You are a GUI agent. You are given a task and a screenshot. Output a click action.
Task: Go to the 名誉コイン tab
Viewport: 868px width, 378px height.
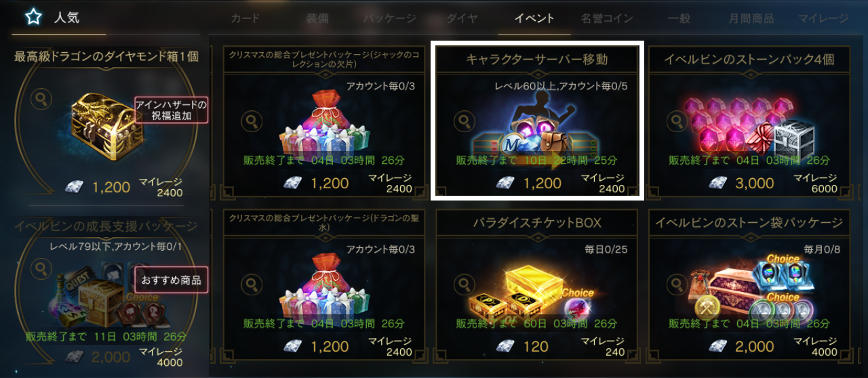pyautogui.click(x=607, y=18)
